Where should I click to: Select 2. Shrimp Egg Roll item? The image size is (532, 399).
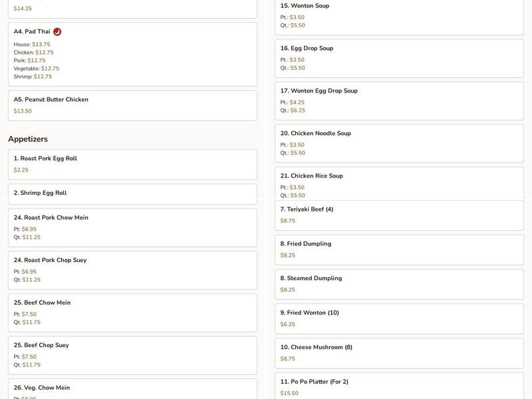[132, 193]
